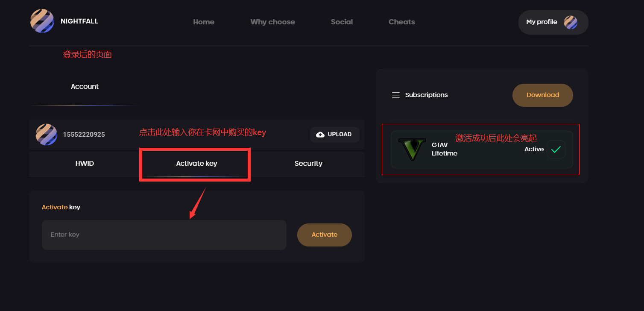Open the Why choose navigation item
This screenshot has width=644, height=311.
(x=272, y=22)
